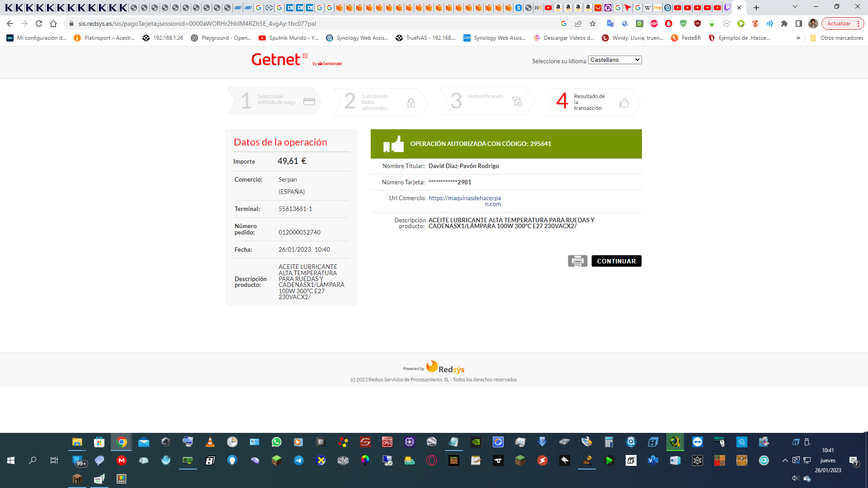Click the Redsys logo in footer

coord(445,367)
